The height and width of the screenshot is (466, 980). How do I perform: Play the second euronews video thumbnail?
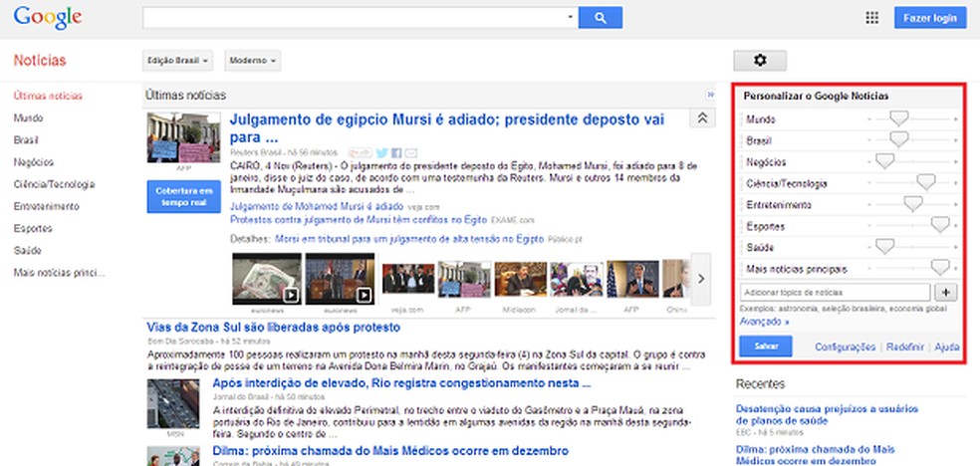[x=340, y=279]
